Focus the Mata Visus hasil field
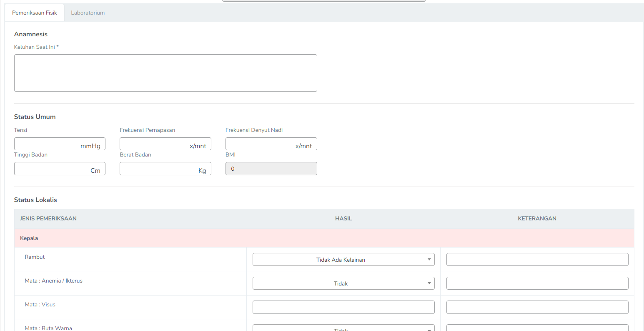Image resolution: width=644 pixels, height=331 pixels. click(x=343, y=307)
